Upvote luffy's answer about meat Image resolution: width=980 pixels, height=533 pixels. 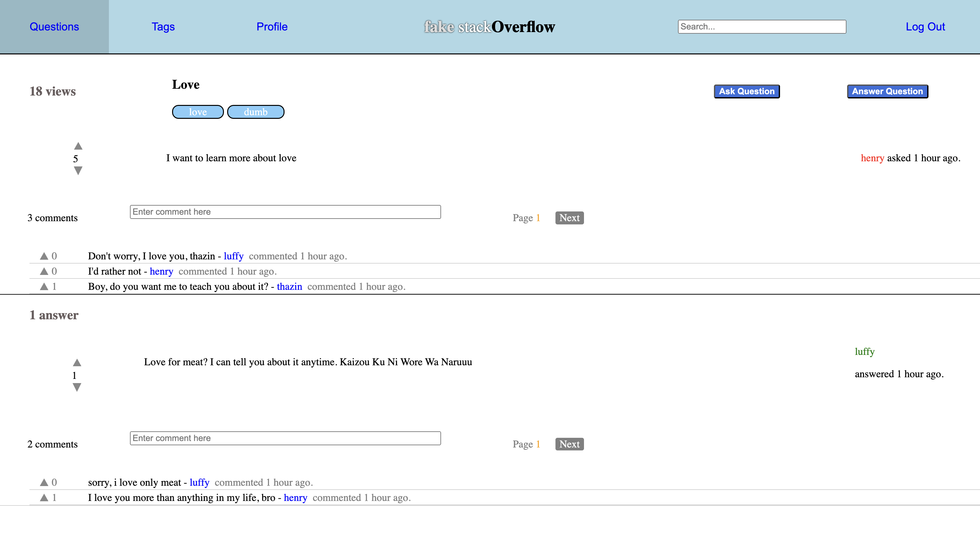77,362
